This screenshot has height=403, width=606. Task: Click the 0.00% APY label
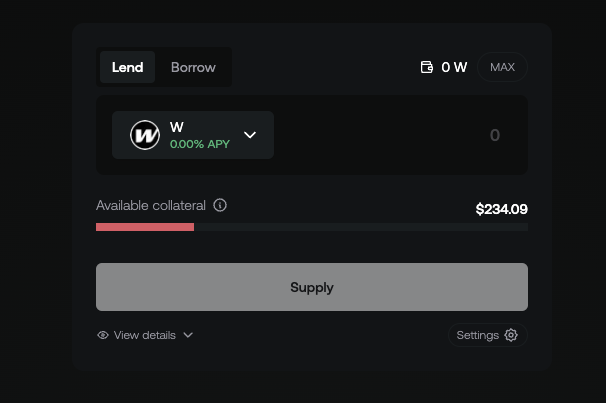pyautogui.click(x=200, y=144)
